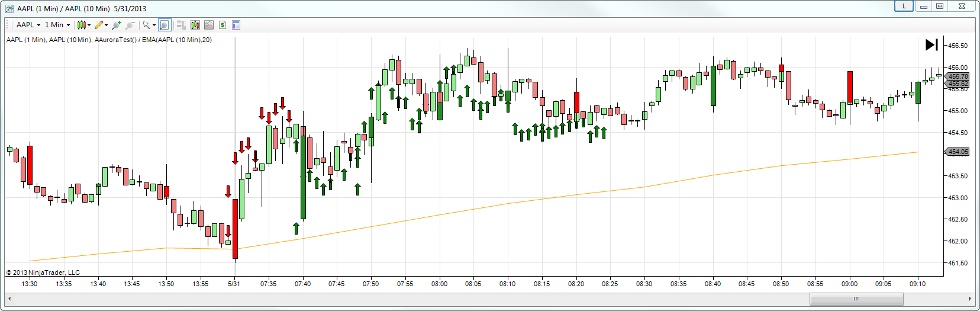The image size is (980, 311).
Task: Open the pencil drawing tools dropdown
Action: 101,25
